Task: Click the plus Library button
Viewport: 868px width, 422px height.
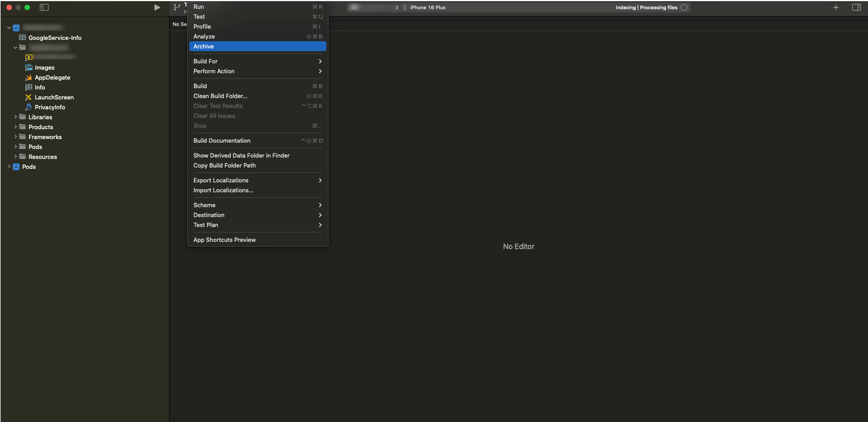Action: pos(836,7)
